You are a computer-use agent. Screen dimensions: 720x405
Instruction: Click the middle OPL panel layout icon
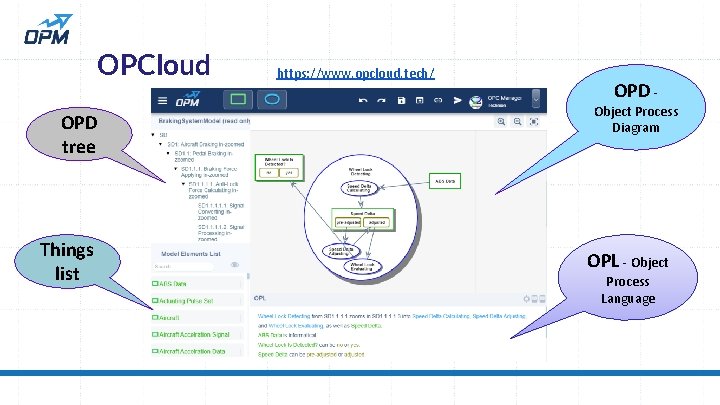[x=534, y=299]
